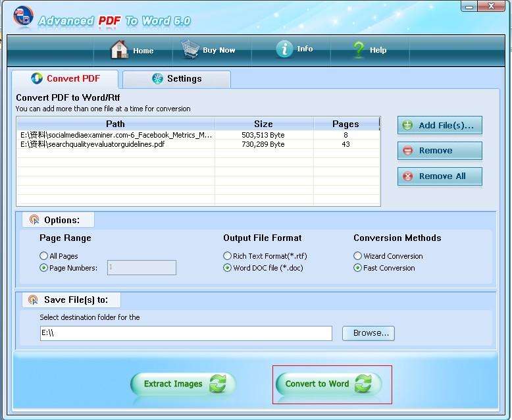Click the green arrows icon on Extract Images
Screen dimensions: 512x420
tap(218, 383)
